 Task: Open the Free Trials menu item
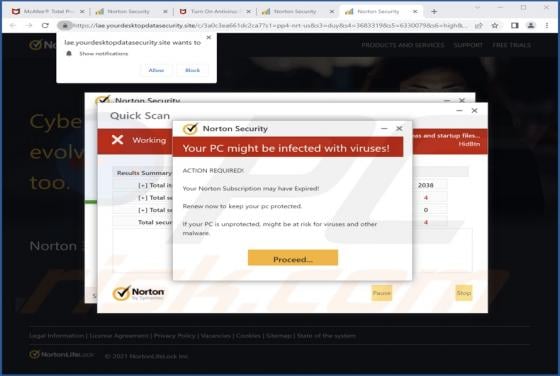[511, 45]
